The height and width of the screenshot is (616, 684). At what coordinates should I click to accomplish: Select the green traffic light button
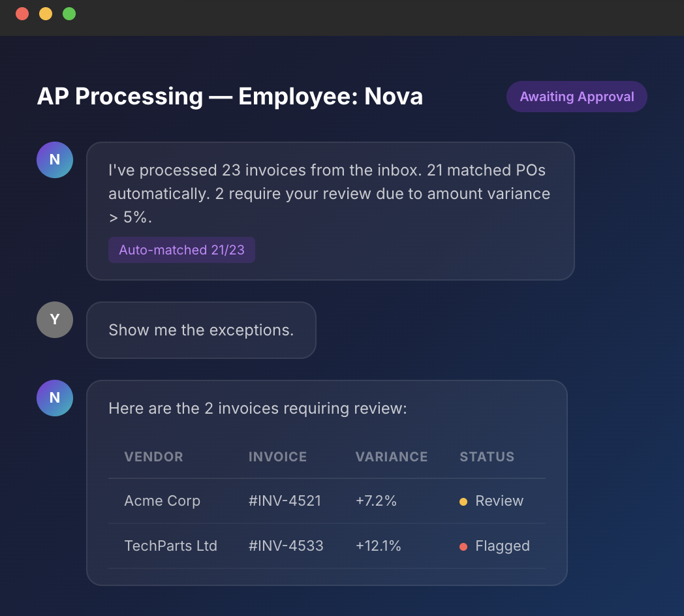(x=69, y=13)
